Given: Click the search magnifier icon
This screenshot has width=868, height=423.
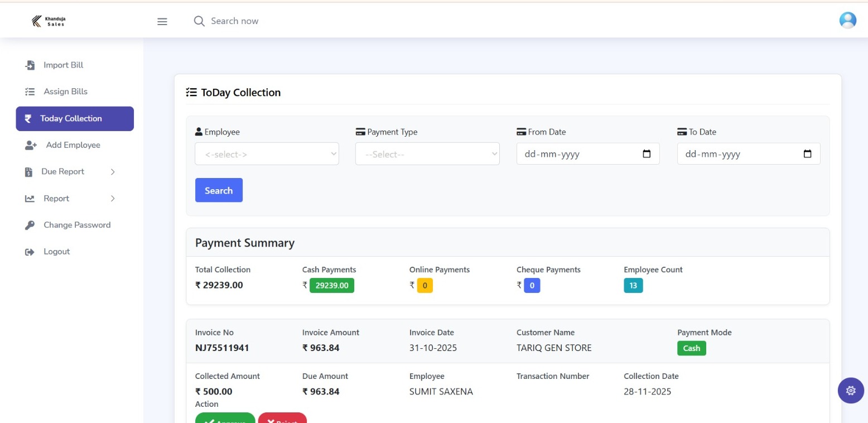Looking at the screenshot, I should [199, 21].
